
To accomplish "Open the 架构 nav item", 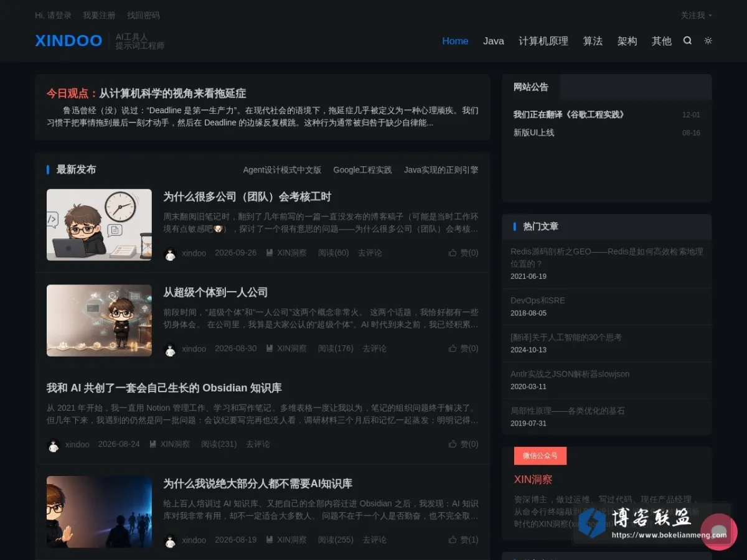I will (627, 41).
